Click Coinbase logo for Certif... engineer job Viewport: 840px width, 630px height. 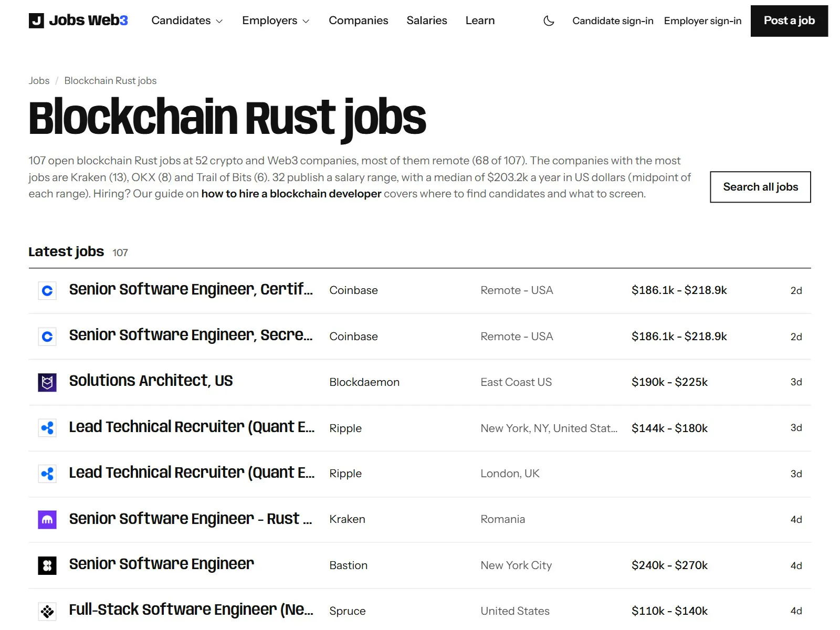47,290
